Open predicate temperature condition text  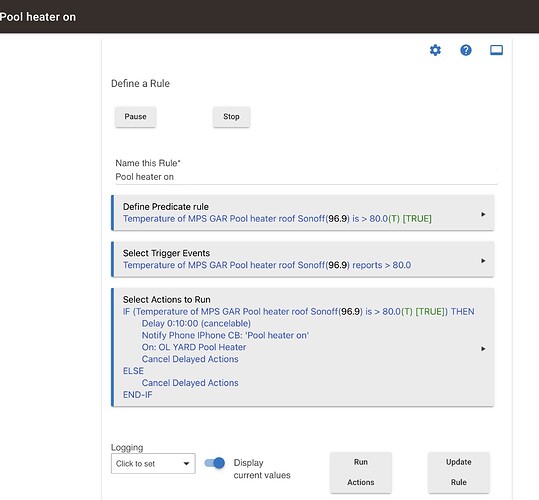277,219
